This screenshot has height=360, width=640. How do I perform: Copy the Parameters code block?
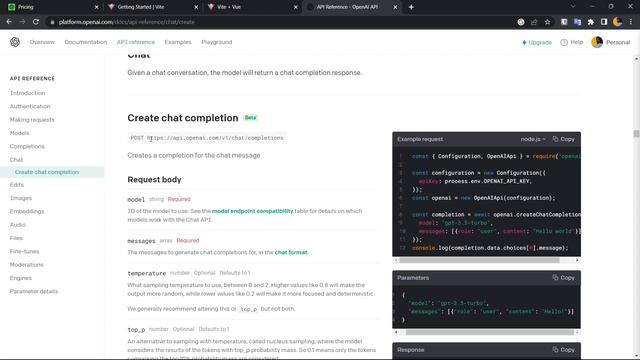pyautogui.click(x=564, y=278)
